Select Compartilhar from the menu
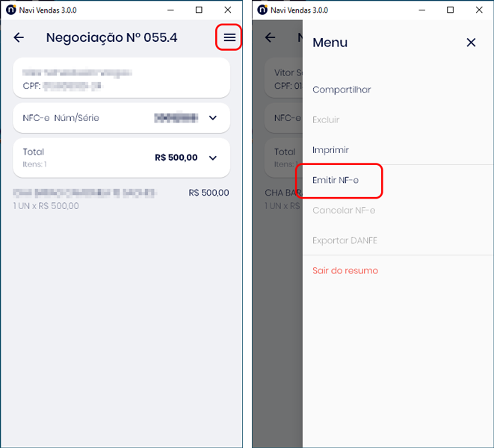The image size is (494, 448). pyautogui.click(x=342, y=90)
